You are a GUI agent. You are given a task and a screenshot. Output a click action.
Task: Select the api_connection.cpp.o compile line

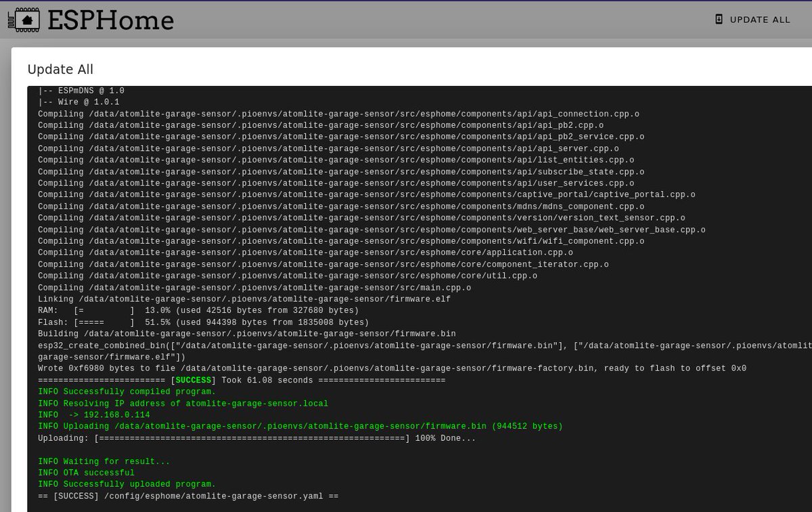pos(338,114)
